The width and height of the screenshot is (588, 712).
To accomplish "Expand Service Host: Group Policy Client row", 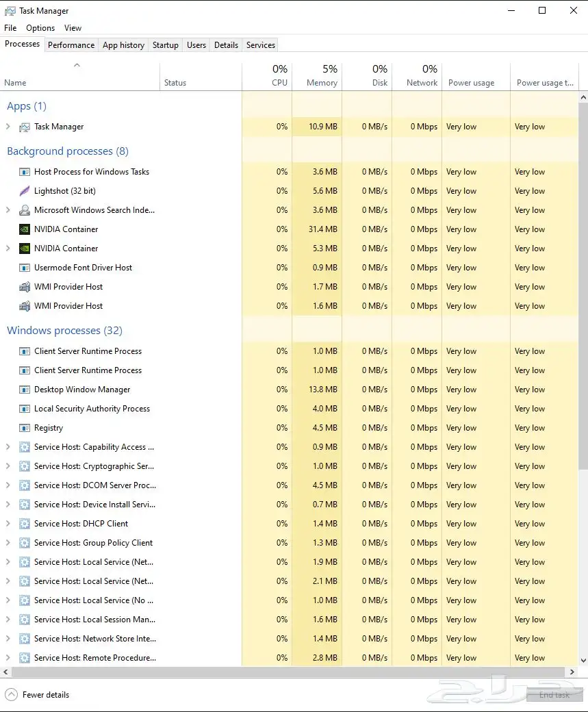I will [x=8, y=543].
